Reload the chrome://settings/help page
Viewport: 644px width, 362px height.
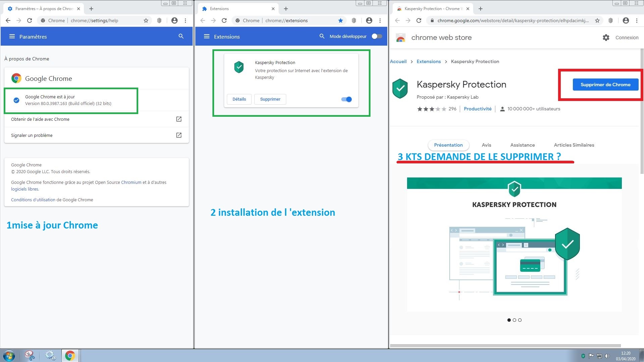pyautogui.click(x=30, y=20)
